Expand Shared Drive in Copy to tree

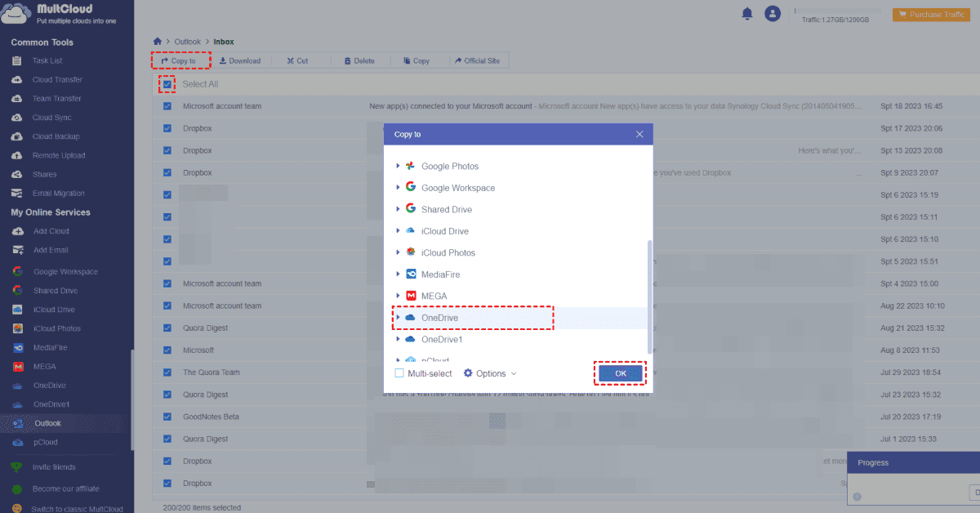[x=399, y=209]
